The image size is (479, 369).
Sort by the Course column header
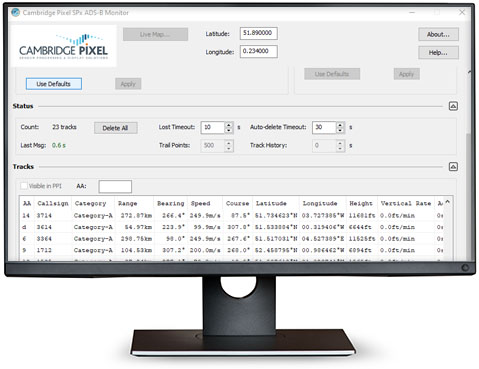tap(238, 203)
